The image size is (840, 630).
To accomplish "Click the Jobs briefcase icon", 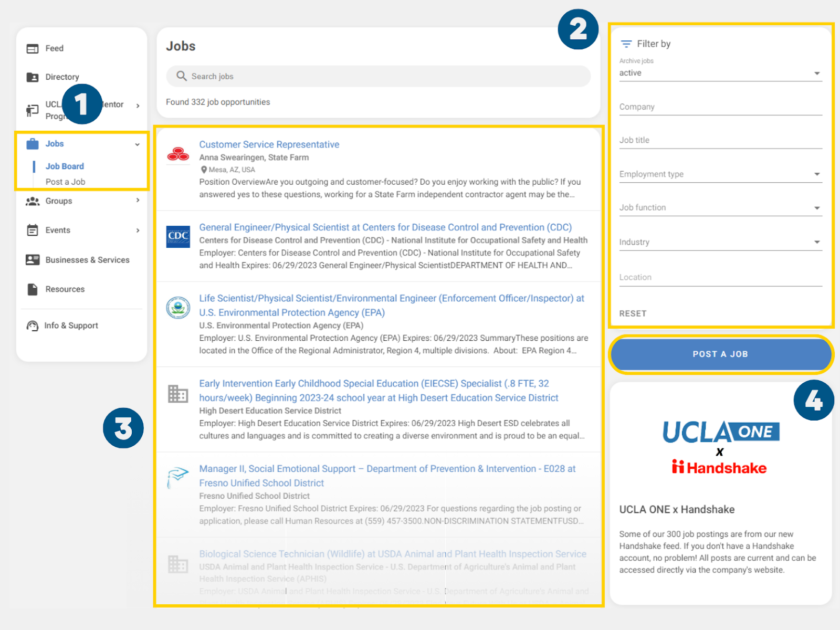I will [x=33, y=144].
